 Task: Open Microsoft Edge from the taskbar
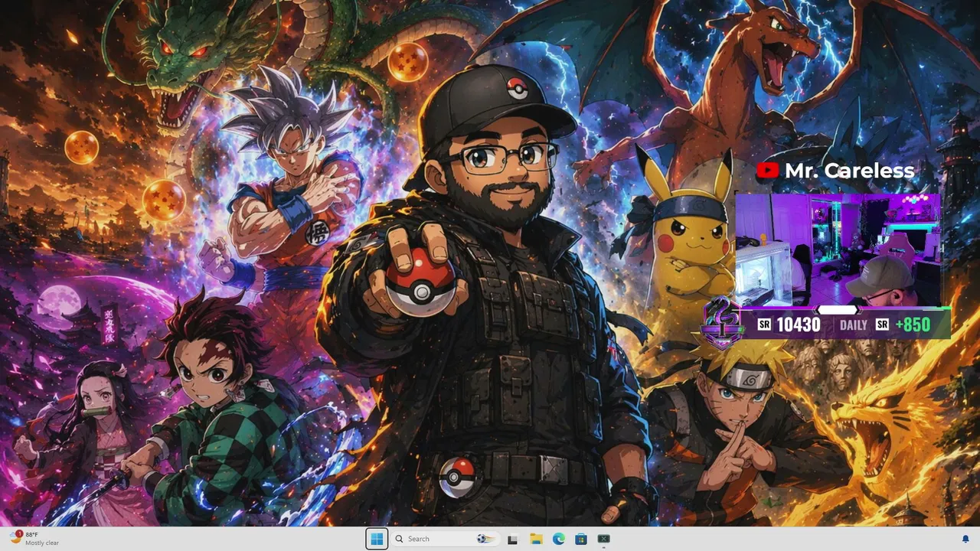pos(559,539)
